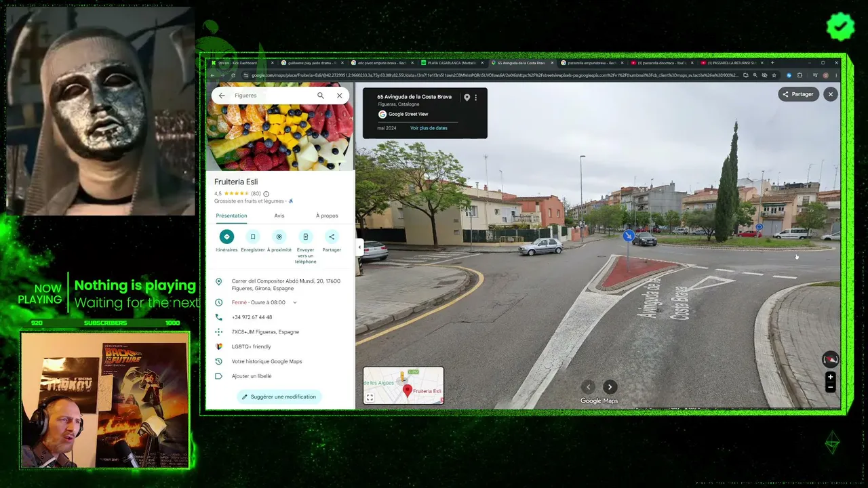
Task: Go to next Street View position arrow
Action: click(610, 387)
